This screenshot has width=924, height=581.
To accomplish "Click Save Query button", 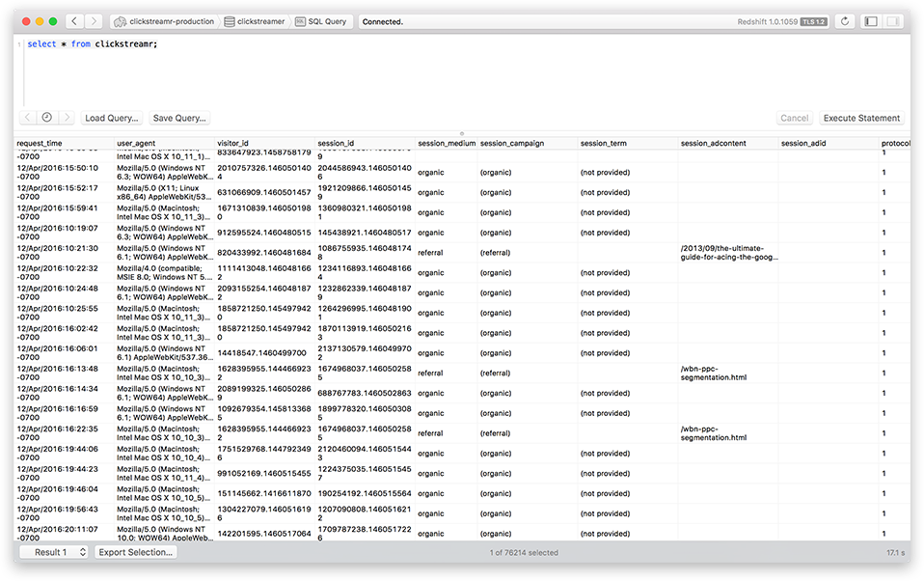I will (179, 118).
